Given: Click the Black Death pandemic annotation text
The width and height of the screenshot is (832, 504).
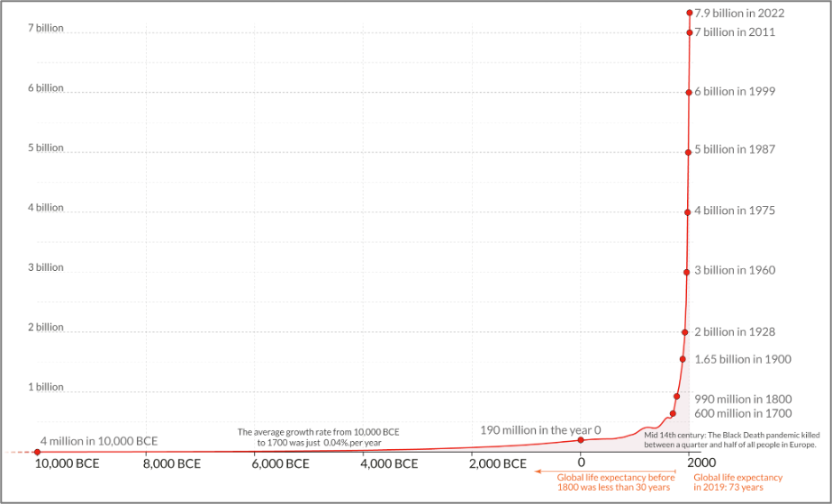Looking at the screenshot, I should click(x=731, y=439).
